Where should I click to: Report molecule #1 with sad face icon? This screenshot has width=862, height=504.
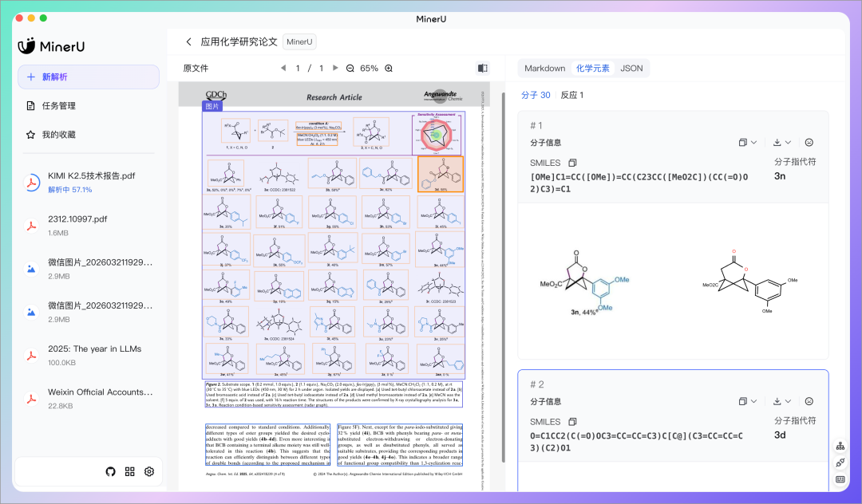[x=809, y=142]
